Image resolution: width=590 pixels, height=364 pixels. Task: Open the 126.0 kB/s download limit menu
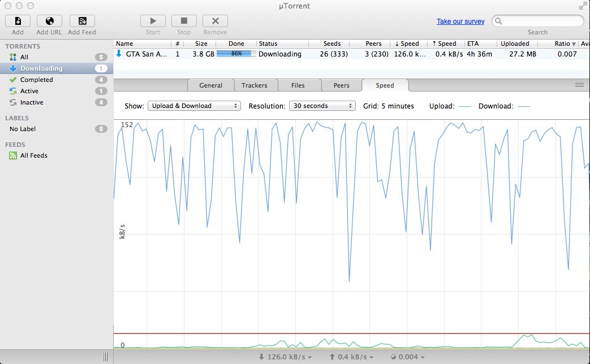point(286,357)
